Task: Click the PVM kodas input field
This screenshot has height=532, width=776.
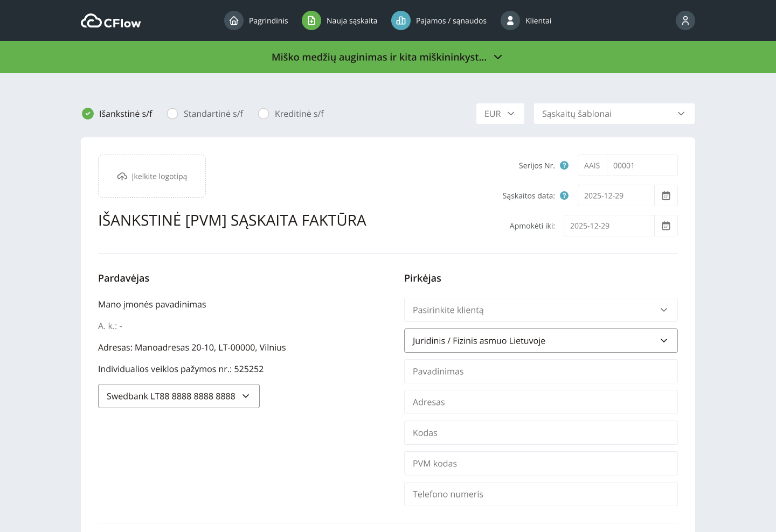Action: pyautogui.click(x=541, y=464)
